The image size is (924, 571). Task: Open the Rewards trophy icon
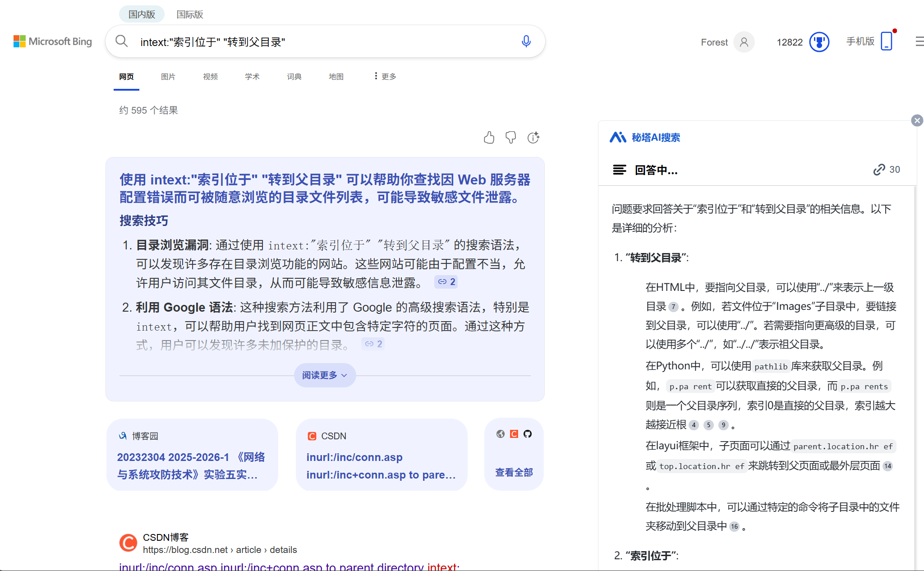(x=819, y=42)
